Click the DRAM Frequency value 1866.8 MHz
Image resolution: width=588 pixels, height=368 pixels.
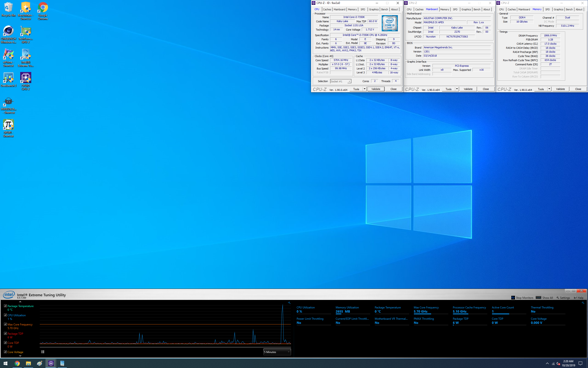tap(550, 35)
